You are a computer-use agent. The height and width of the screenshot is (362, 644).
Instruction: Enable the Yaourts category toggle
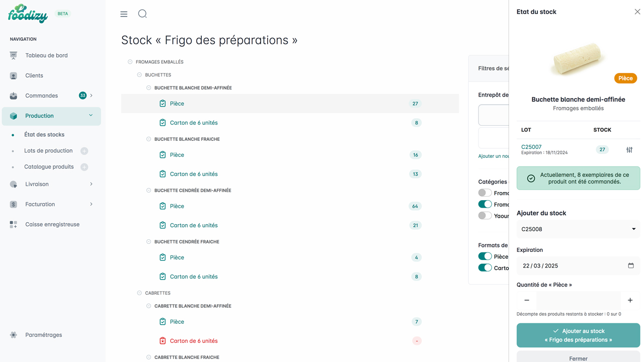[485, 216]
